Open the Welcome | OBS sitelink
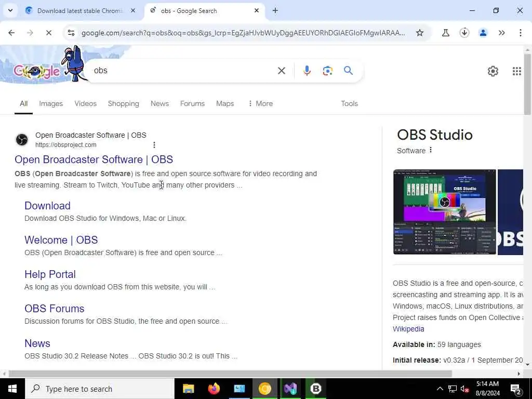The height and width of the screenshot is (399, 532). coord(61,240)
